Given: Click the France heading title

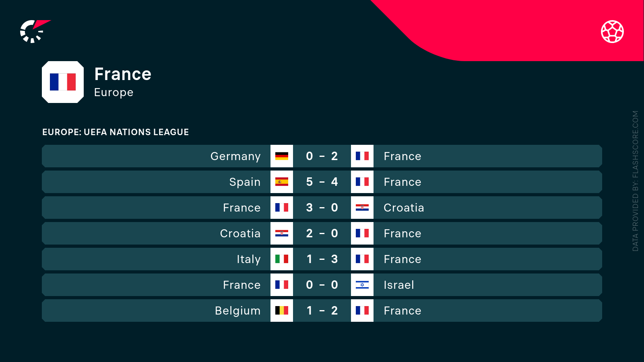Looking at the screenshot, I should point(123,74).
